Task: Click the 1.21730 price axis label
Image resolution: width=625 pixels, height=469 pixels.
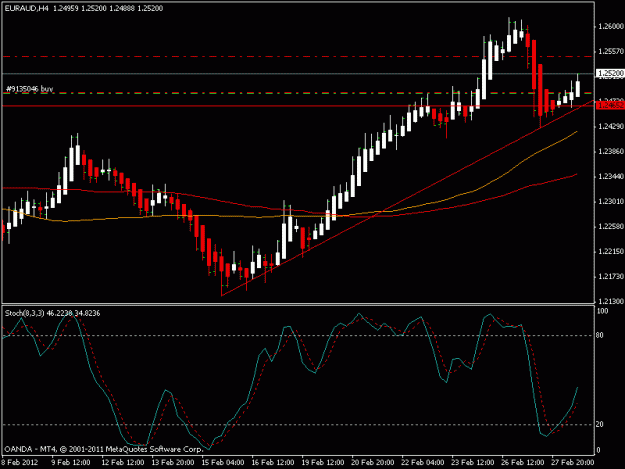Action: click(610, 277)
